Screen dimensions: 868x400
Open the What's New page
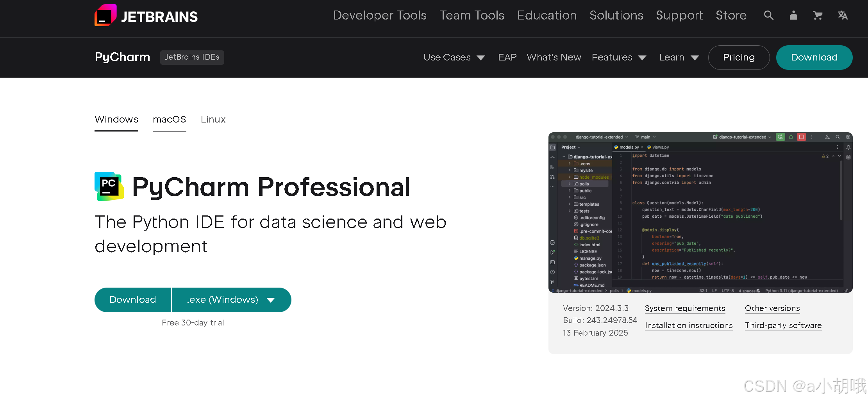tap(554, 57)
